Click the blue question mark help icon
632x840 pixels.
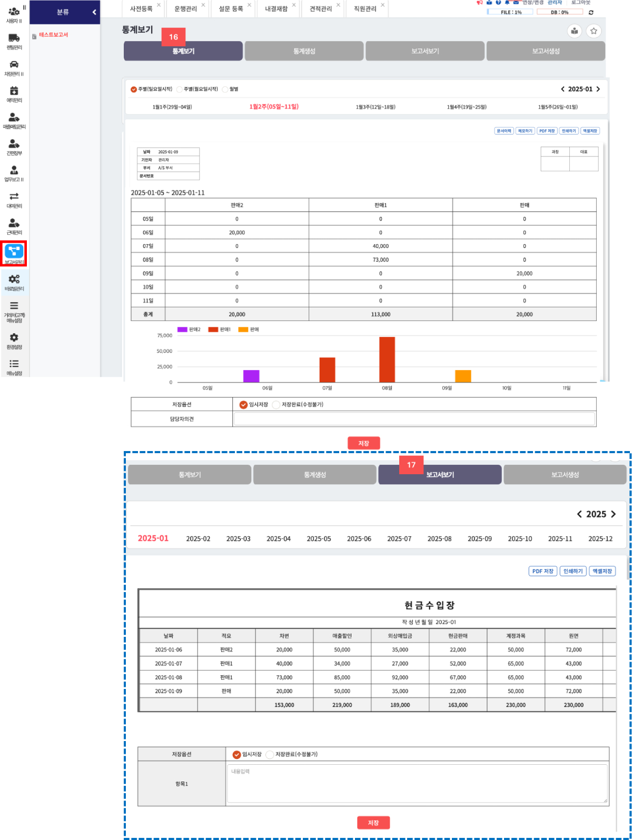click(498, 3)
